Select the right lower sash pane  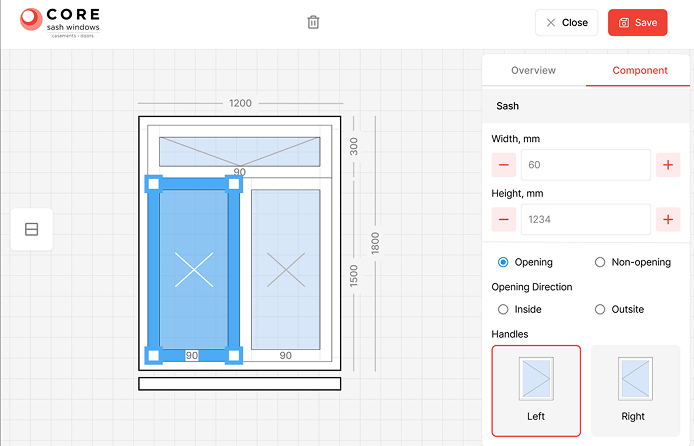(x=285, y=269)
